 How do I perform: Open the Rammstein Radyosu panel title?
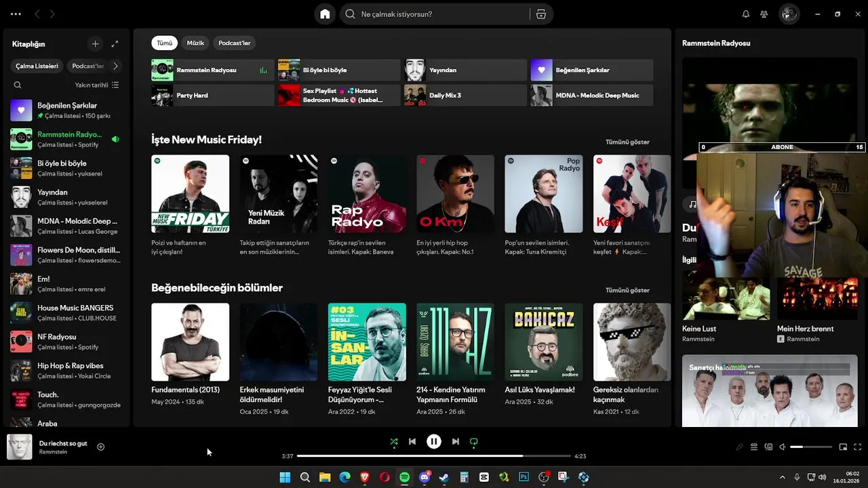point(716,43)
